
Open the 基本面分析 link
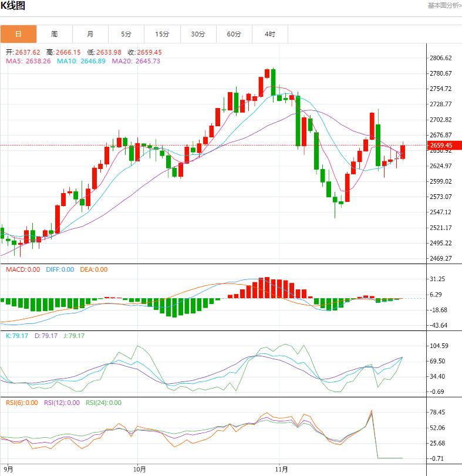[x=444, y=5]
